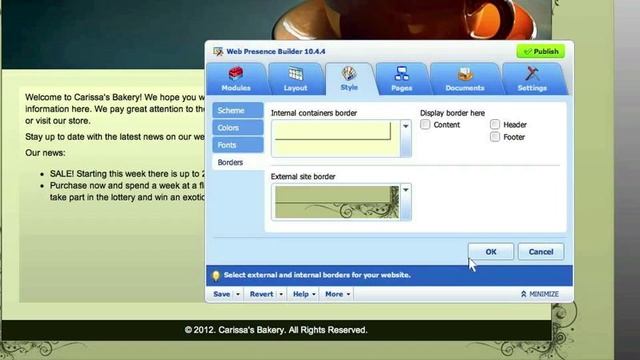Open the Layout grid icon tab
Image resolution: width=640 pixels, height=360 pixels.
296,74
